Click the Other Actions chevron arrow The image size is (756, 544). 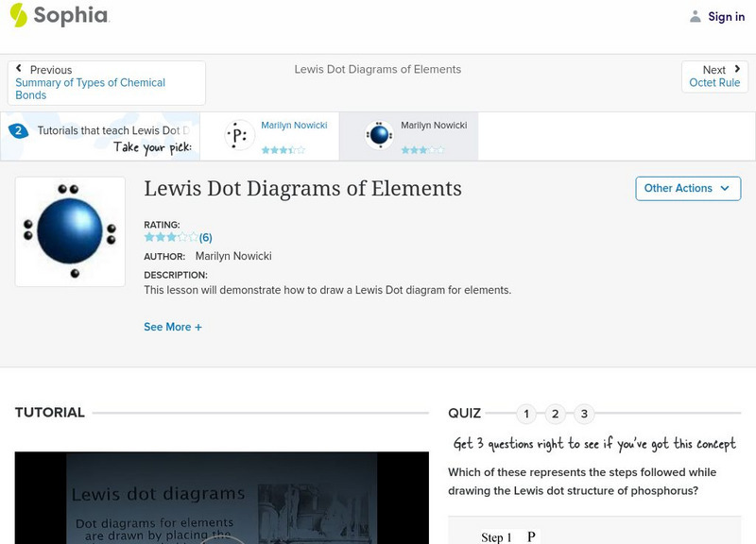tap(724, 188)
